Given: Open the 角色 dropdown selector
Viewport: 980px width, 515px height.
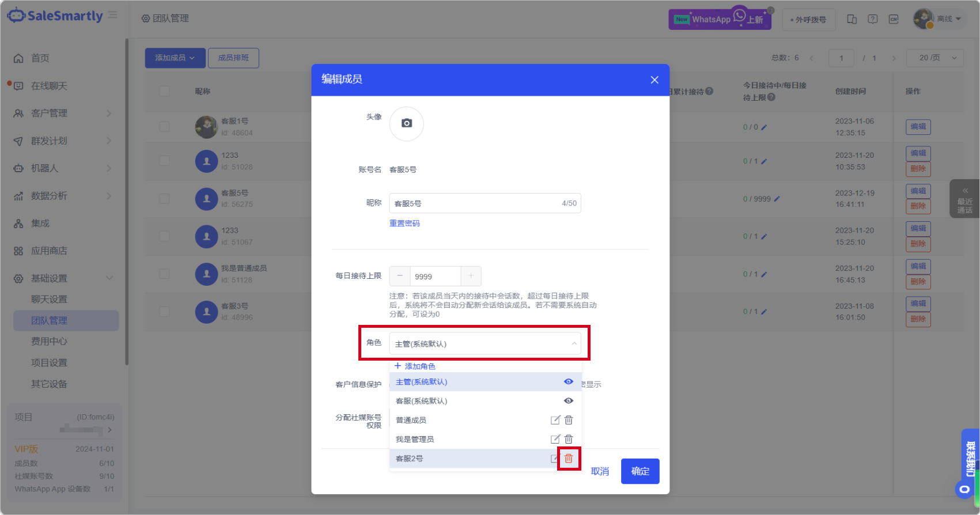Looking at the screenshot, I should pyautogui.click(x=485, y=344).
